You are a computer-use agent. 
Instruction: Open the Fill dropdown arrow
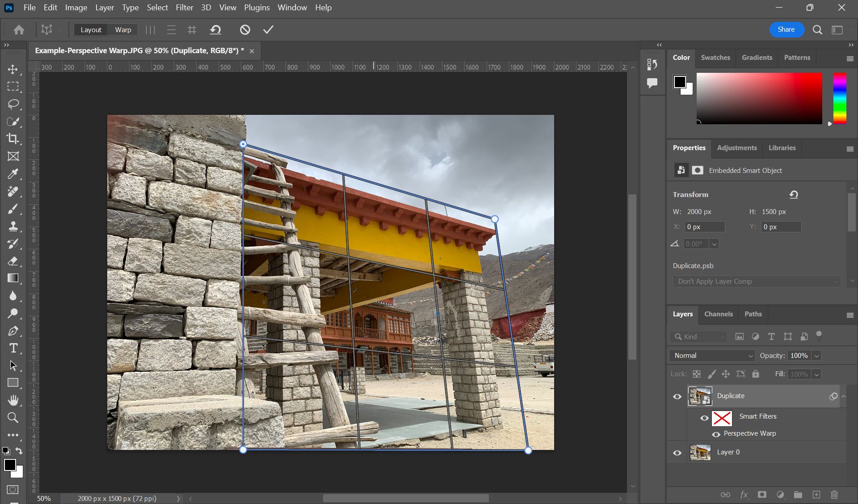pyautogui.click(x=817, y=374)
